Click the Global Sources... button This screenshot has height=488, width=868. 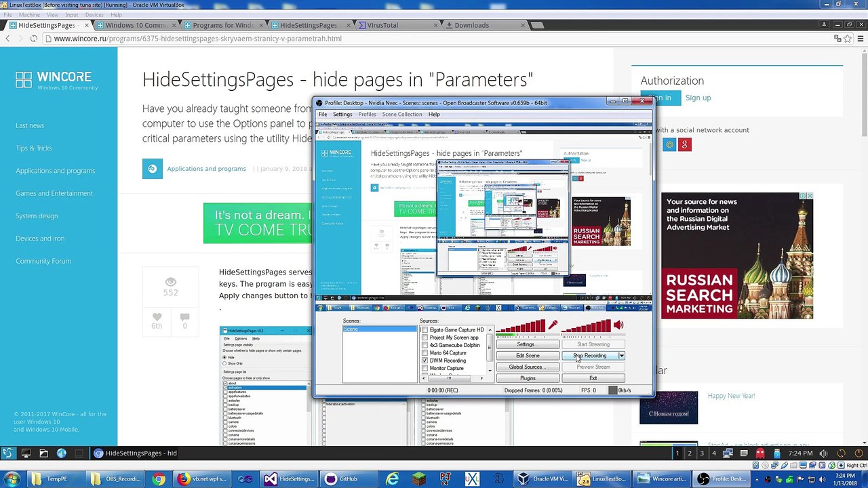(x=528, y=367)
